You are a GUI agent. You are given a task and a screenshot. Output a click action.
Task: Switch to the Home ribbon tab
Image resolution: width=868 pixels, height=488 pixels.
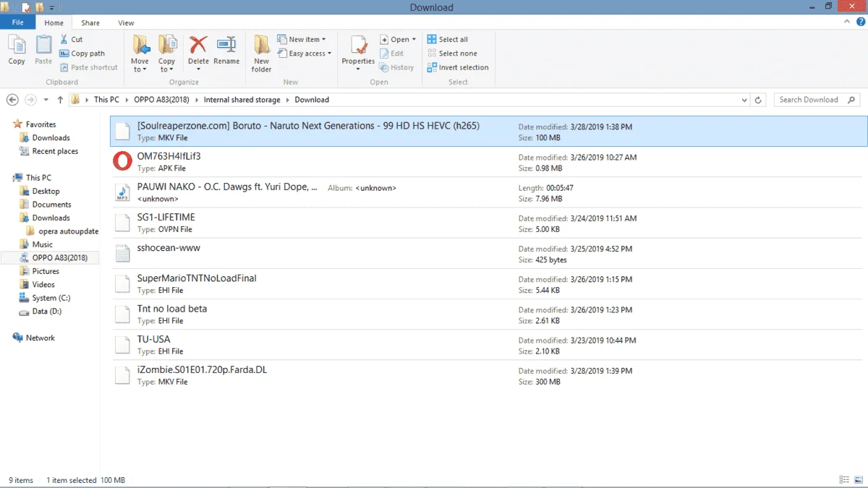[54, 23]
